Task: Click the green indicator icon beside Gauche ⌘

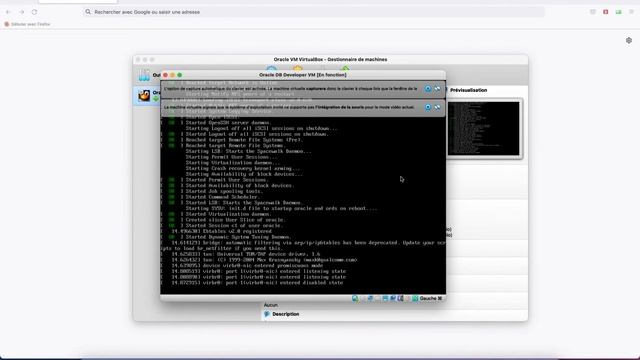Action: tap(415, 299)
